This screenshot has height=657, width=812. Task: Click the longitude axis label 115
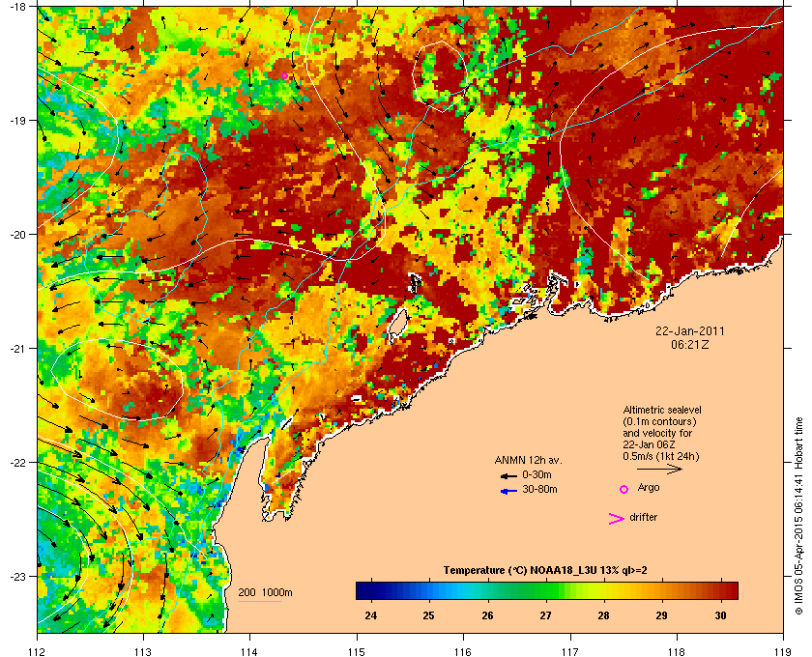357,651
